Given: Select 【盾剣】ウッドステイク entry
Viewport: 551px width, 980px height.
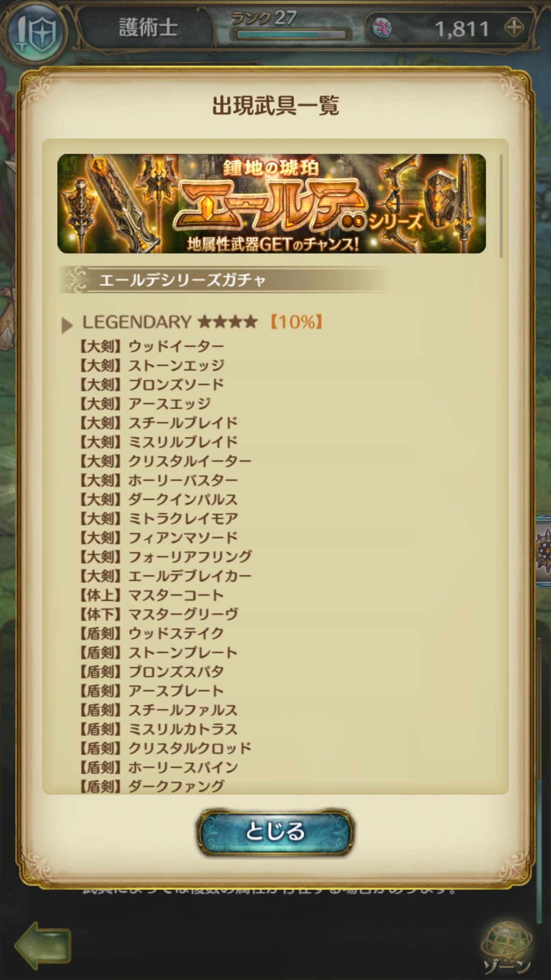Looking at the screenshot, I should click(x=151, y=633).
